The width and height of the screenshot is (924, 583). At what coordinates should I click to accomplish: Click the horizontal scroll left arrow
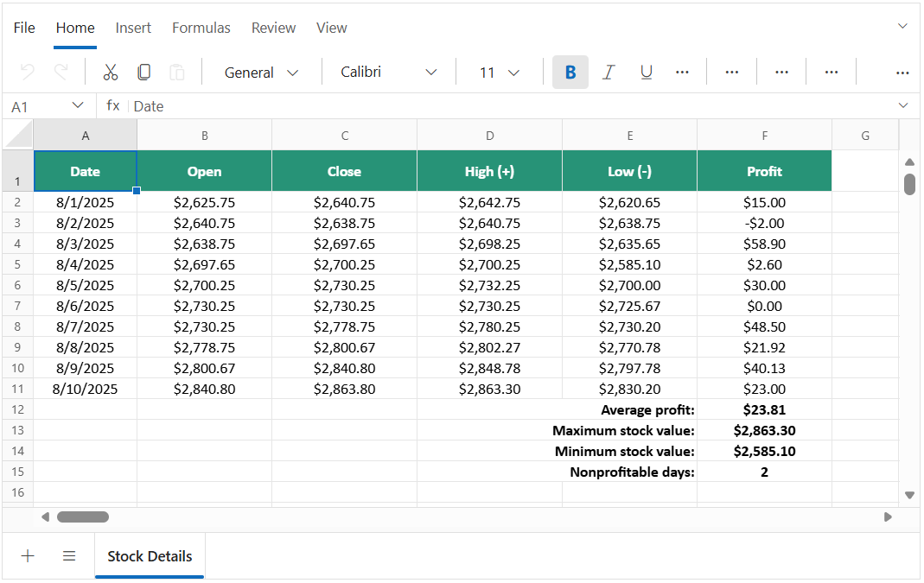coord(45,517)
